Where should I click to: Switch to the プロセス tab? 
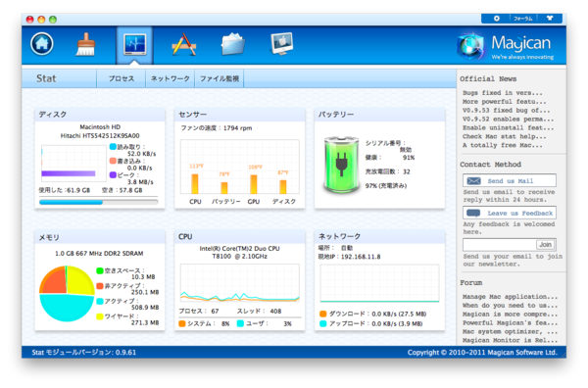point(122,78)
